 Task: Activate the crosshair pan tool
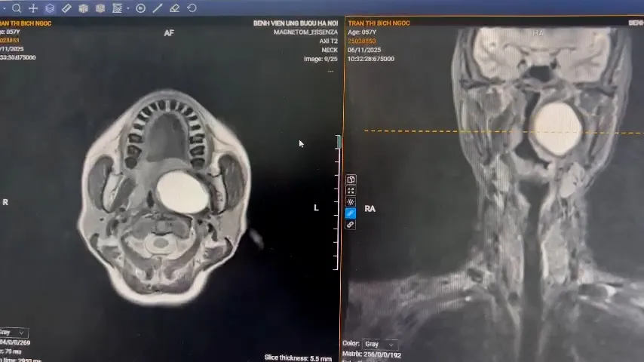[33, 8]
